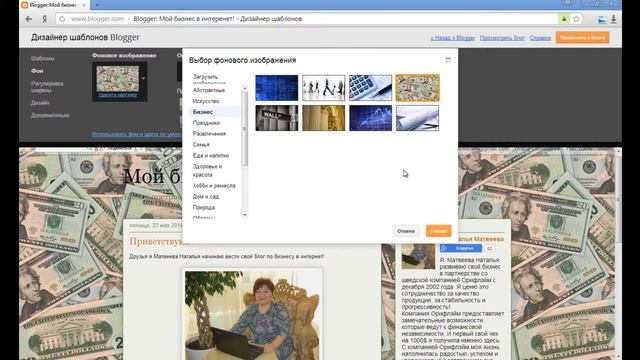
Task: Choose the 'Здоровье и красота' category
Action: (x=207, y=171)
